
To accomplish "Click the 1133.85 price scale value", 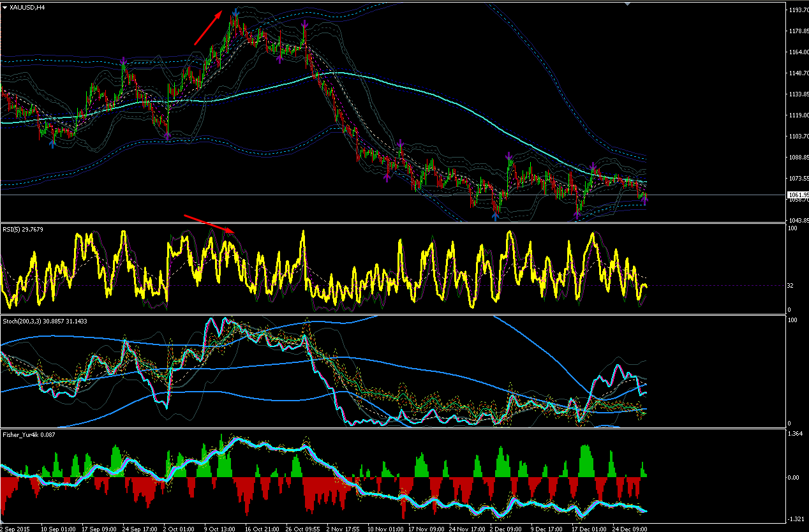I will [798, 94].
